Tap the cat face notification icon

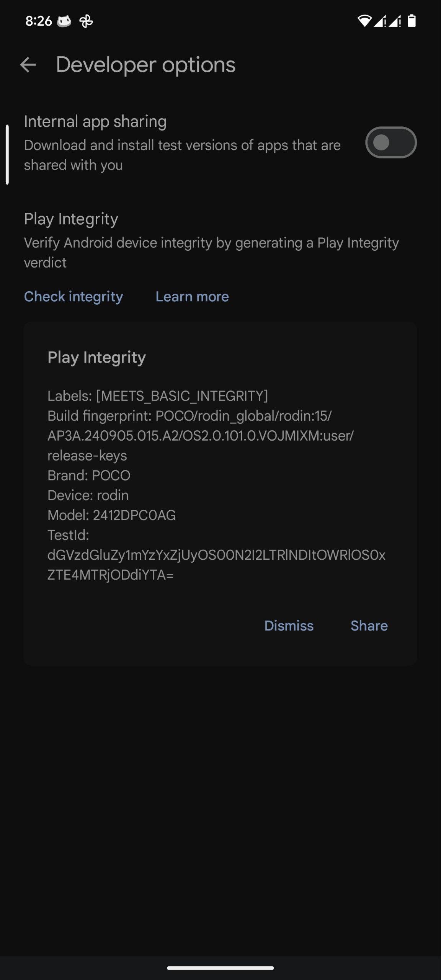(64, 21)
